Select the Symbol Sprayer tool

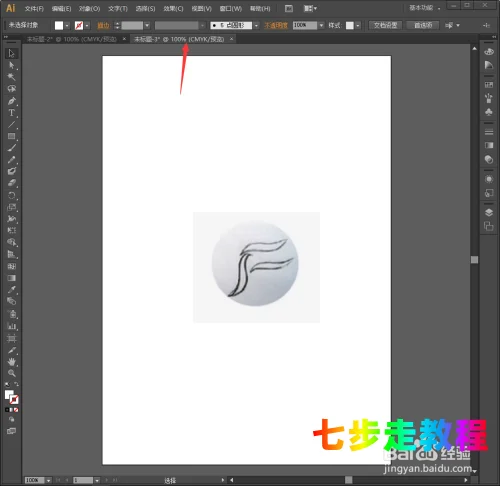point(11,314)
